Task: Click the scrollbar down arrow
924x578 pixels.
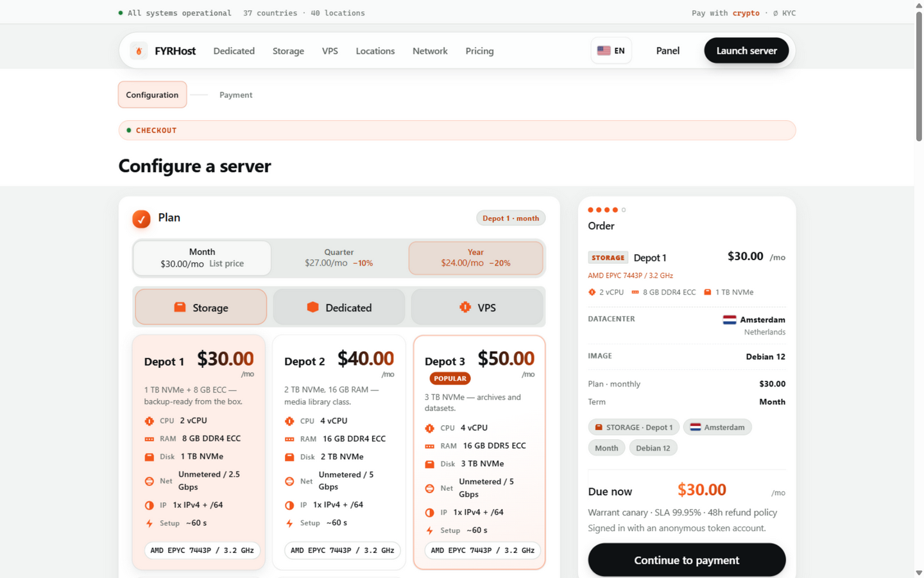Action: point(919,572)
